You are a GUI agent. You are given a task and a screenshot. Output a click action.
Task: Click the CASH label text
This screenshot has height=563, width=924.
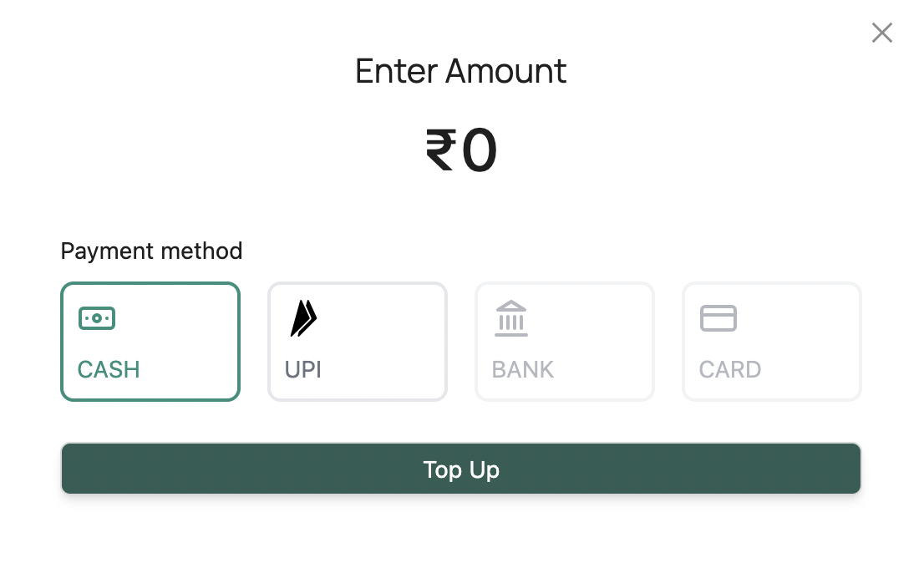coord(108,369)
